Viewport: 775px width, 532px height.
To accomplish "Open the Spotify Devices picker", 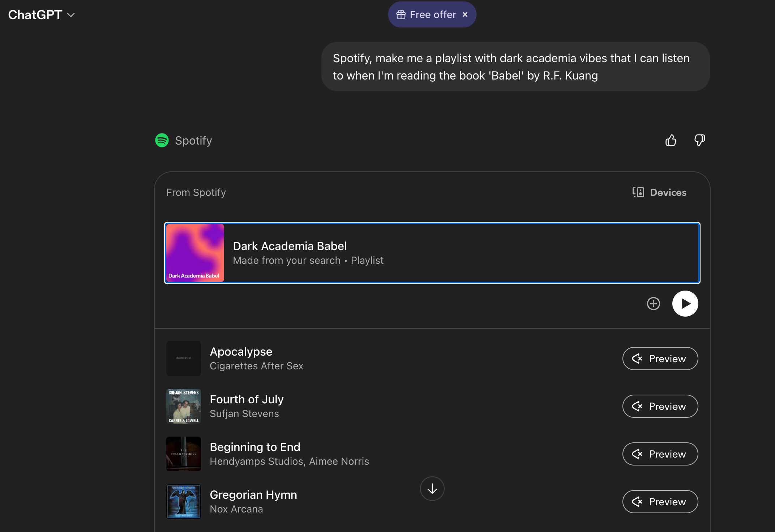I will (x=659, y=192).
